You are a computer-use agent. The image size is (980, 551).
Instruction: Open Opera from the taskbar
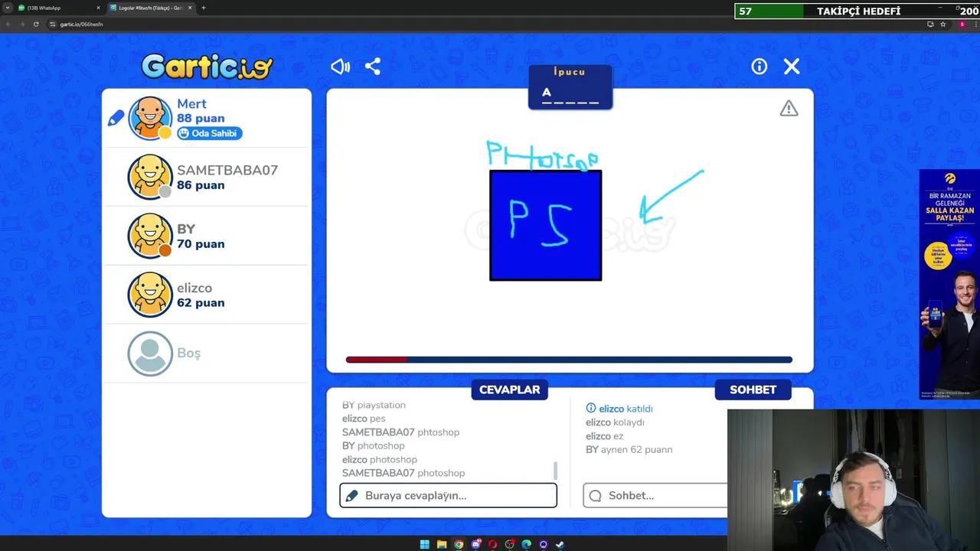[x=492, y=544]
